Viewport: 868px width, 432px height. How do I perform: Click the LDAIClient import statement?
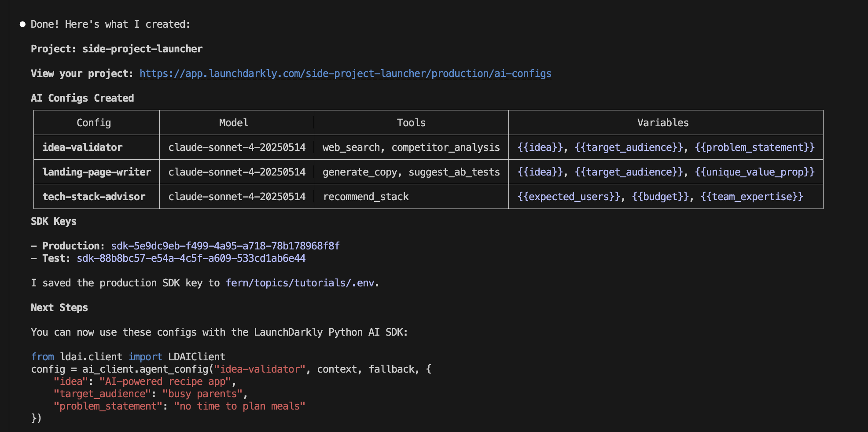click(197, 357)
